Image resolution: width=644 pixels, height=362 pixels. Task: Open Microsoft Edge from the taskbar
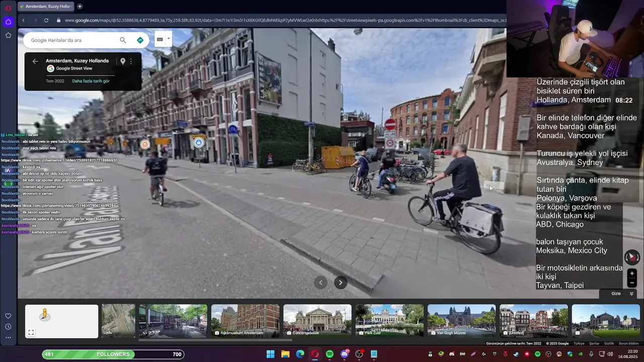click(x=300, y=354)
